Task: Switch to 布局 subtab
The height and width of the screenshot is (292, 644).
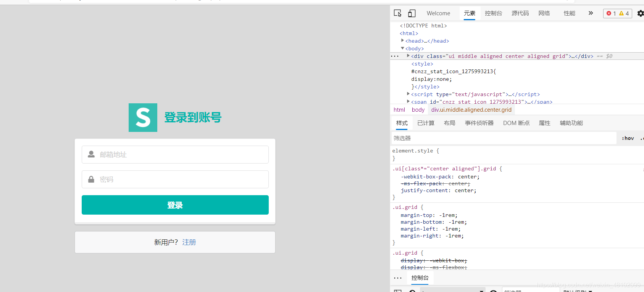Action: point(449,123)
